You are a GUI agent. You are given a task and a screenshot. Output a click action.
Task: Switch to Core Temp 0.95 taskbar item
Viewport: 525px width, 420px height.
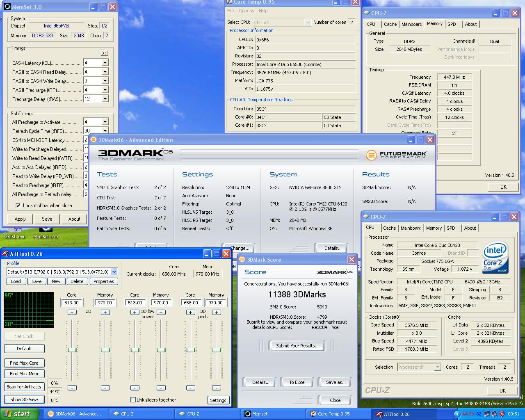tap(339, 414)
